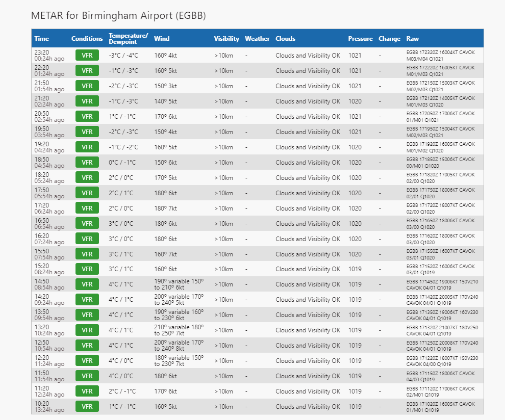Select the Temperature/Dewpoint column header
This screenshot has height=420, width=505.
[128, 39]
